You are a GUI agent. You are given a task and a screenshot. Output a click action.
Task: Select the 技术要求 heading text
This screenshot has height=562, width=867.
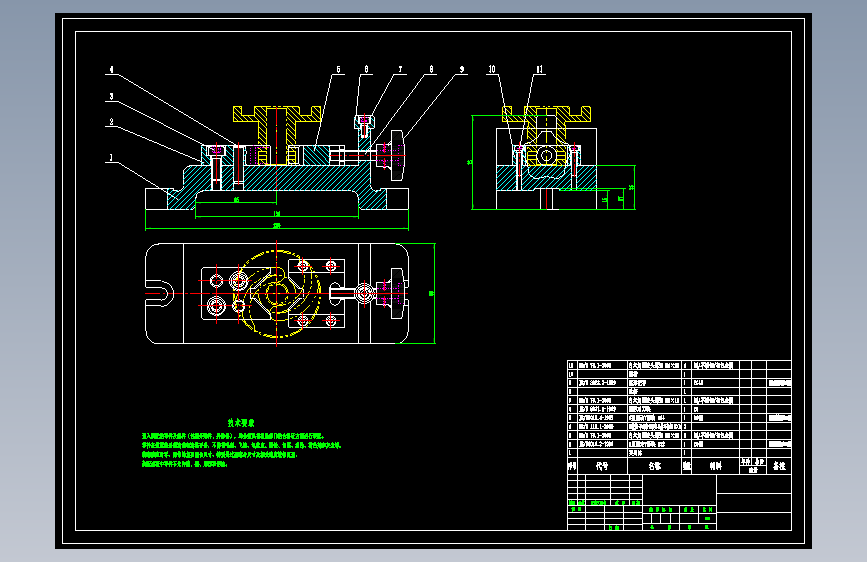pos(241,423)
